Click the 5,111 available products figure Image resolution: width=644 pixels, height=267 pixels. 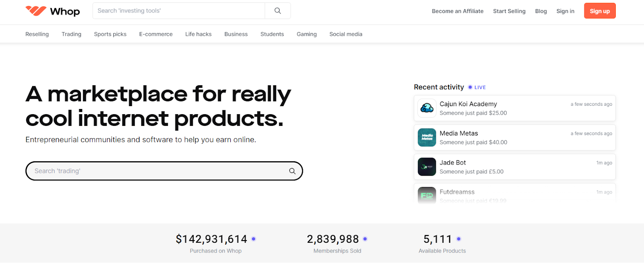tap(438, 239)
